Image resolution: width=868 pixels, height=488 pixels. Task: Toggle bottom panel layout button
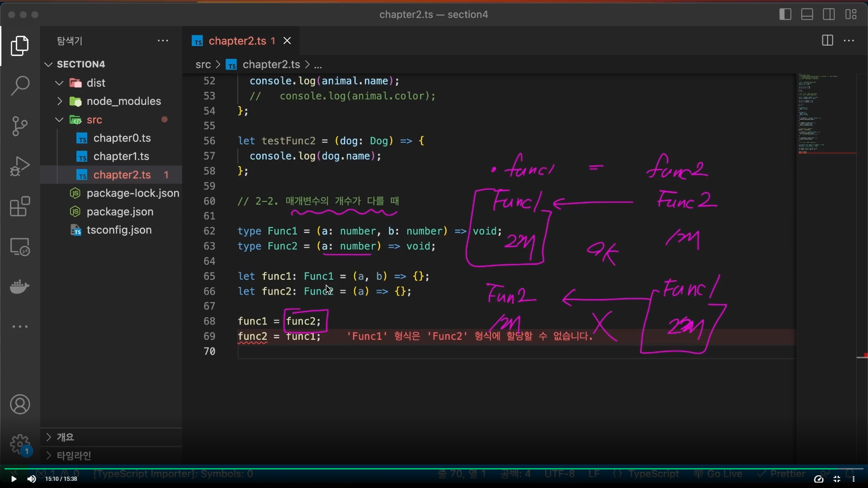pos(807,14)
